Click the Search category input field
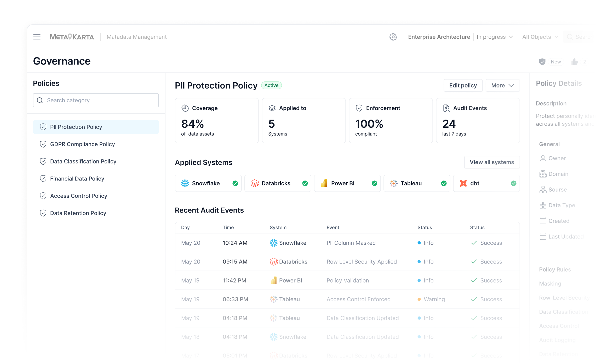596x364 pixels. (x=96, y=100)
